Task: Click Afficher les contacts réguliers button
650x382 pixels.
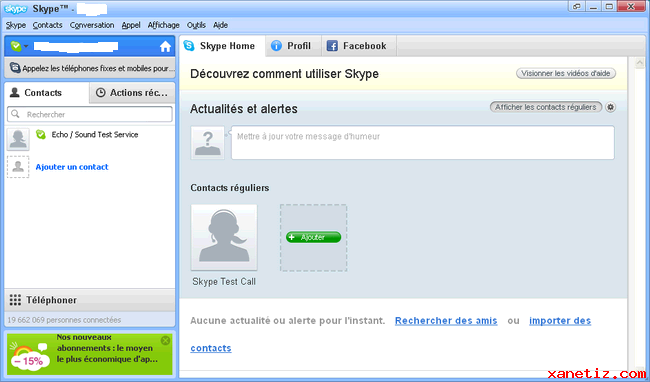Action: [x=546, y=107]
